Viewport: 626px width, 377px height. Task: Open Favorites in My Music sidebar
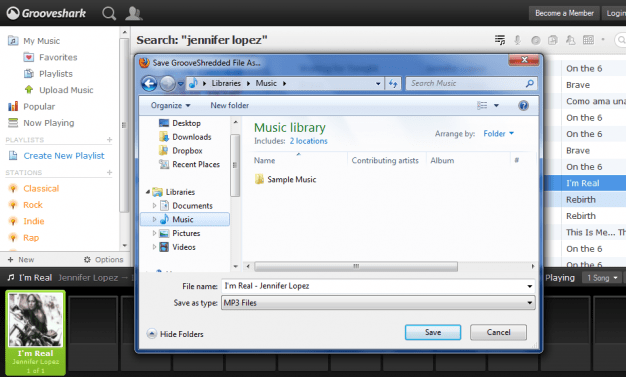58,57
